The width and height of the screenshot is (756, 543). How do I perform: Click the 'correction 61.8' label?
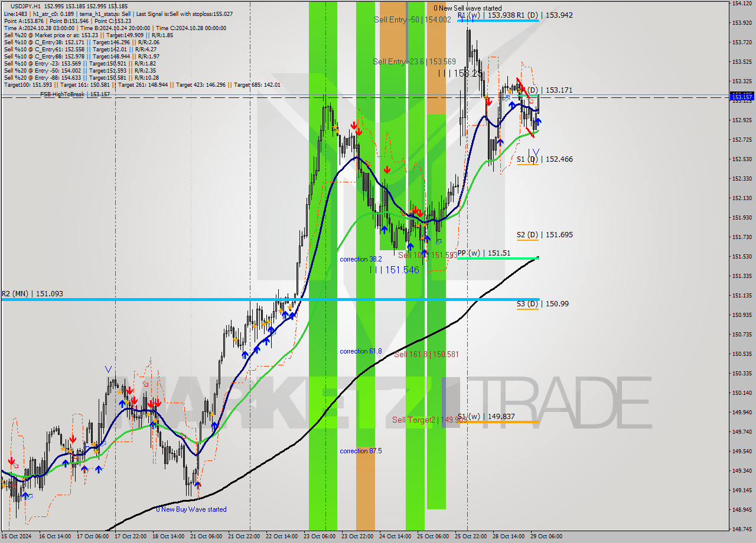point(361,351)
